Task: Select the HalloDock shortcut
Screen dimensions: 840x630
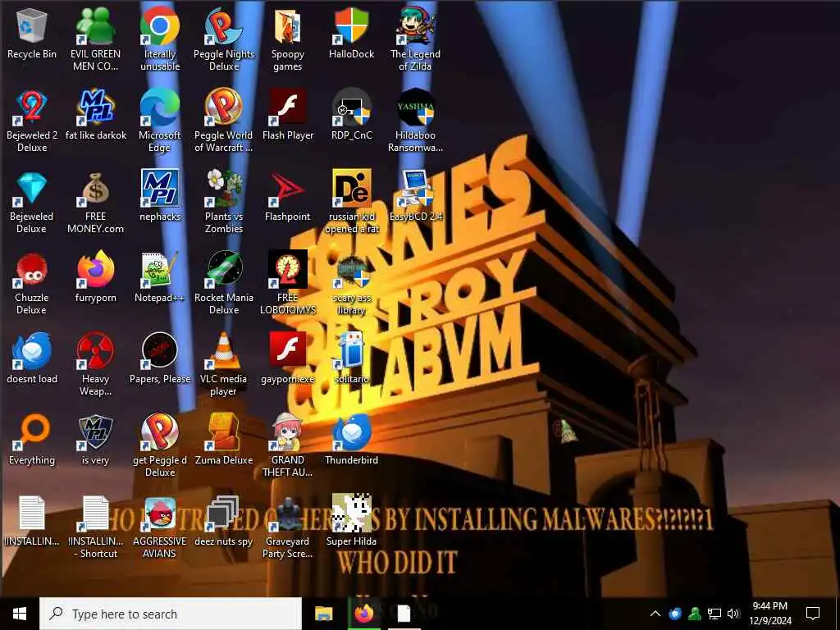Action: (351, 33)
